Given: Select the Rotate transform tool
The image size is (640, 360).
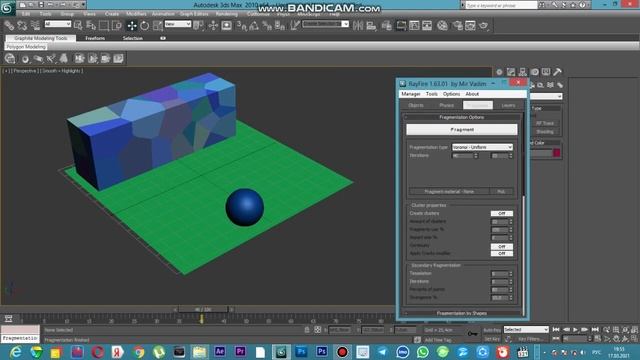Looking at the screenshot, I should tap(144, 26).
